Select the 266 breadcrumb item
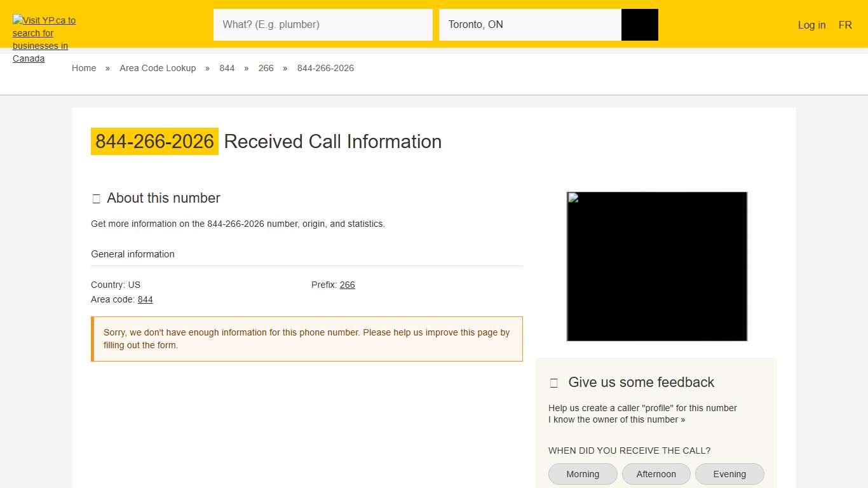 pyautogui.click(x=266, y=68)
